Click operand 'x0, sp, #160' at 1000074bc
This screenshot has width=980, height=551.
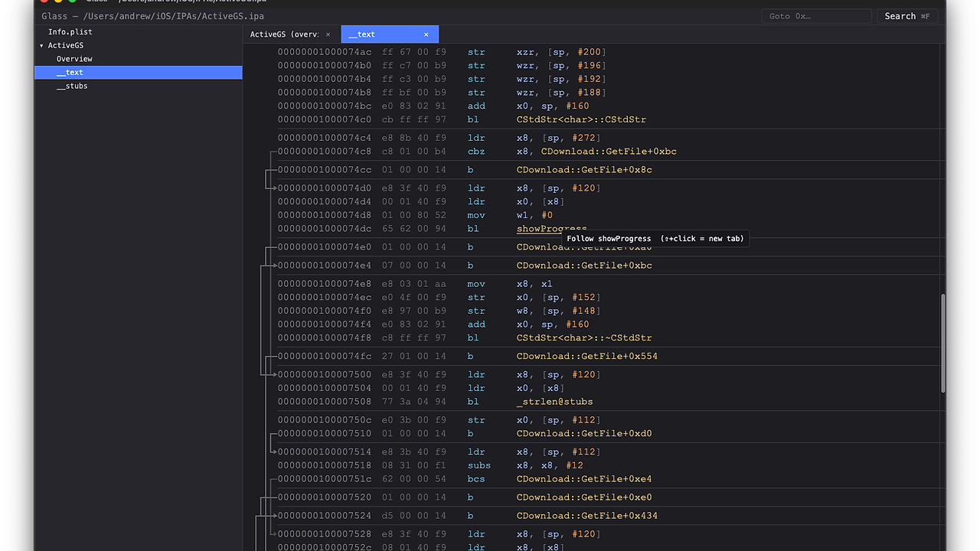(553, 106)
